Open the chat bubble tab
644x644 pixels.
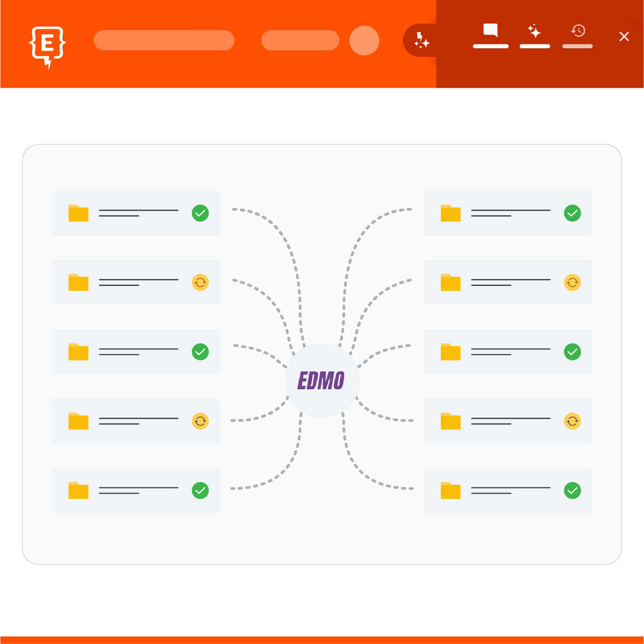pos(490,31)
